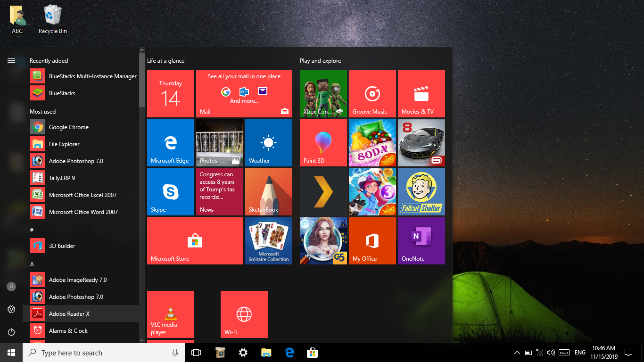
Task: Activate the microphone in the search box
Action: [175, 353]
